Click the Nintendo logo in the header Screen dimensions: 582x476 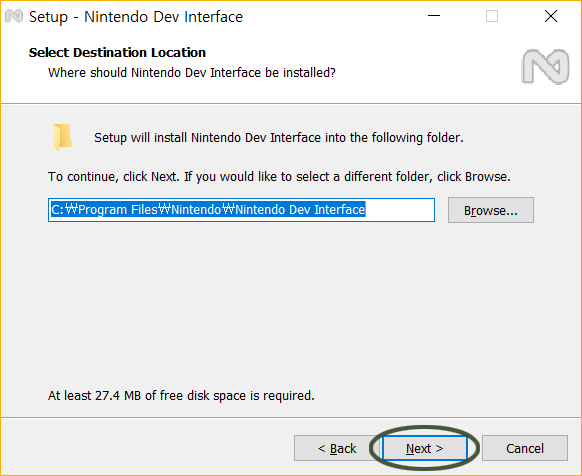pos(545,67)
